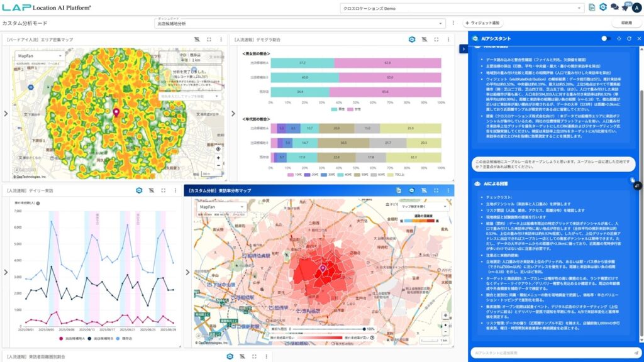Open the MapFan dropdown on the heatmap
The height and width of the screenshot is (362, 644).
pos(39,55)
